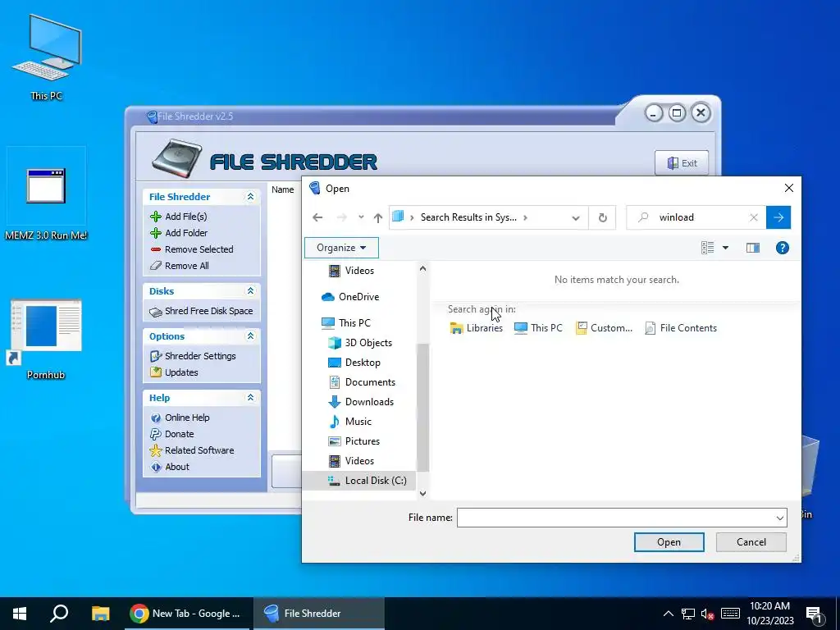Click the winload search box
This screenshot has width=840, height=630.
tap(696, 217)
